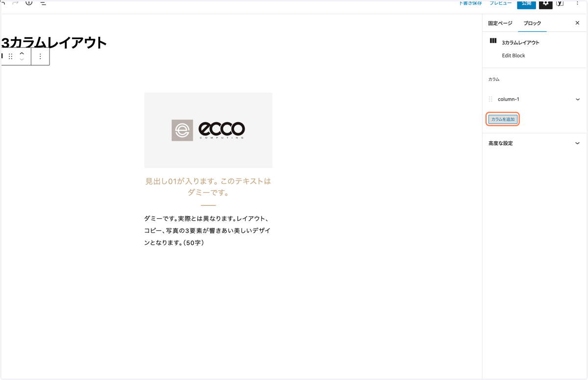
Task: Click the drag handle beside column-1
Action: 490,99
